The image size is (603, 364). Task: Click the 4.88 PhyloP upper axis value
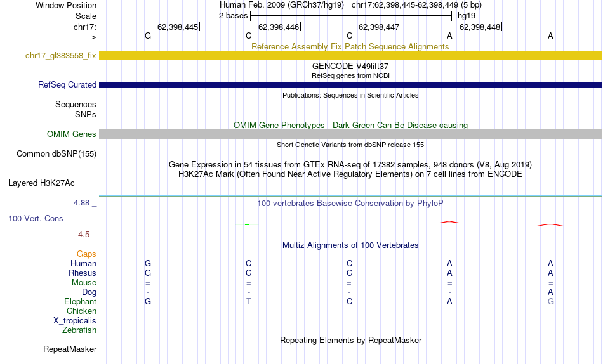(81, 203)
